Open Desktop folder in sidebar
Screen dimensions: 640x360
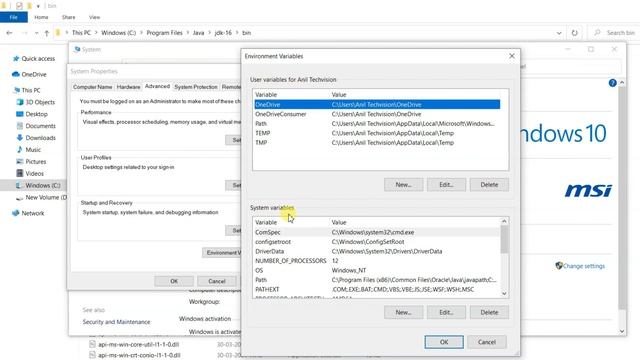click(x=36, y=114)
